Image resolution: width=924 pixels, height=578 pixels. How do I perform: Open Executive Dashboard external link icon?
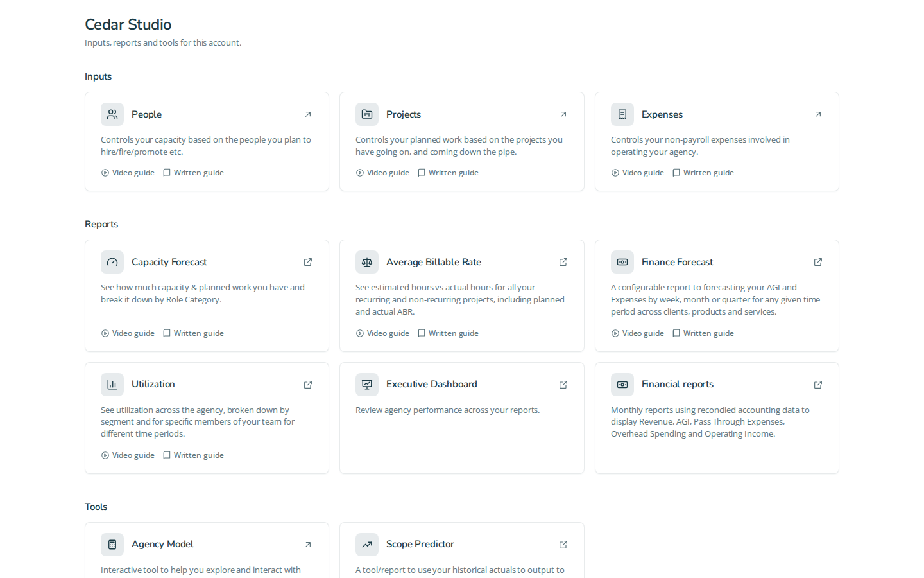(x=563, y=385)
